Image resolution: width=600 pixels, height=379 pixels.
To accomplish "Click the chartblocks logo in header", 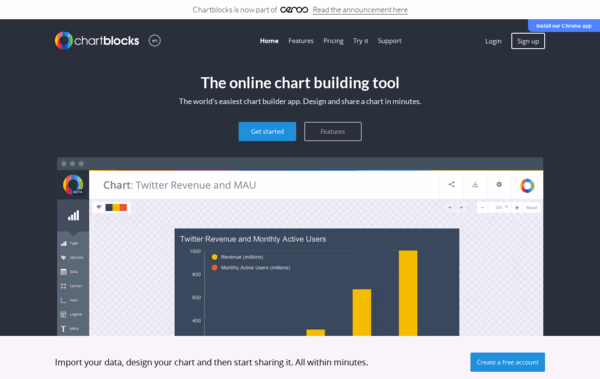I will [97, 41].
